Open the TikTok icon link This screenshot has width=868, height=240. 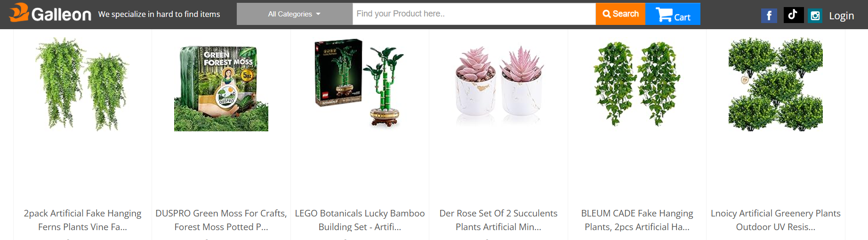793,15
